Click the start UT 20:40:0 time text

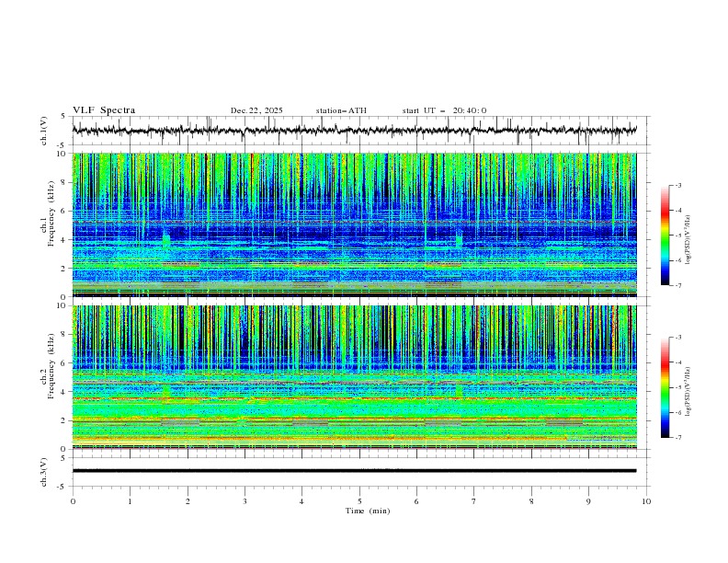(x=444, y=110)
